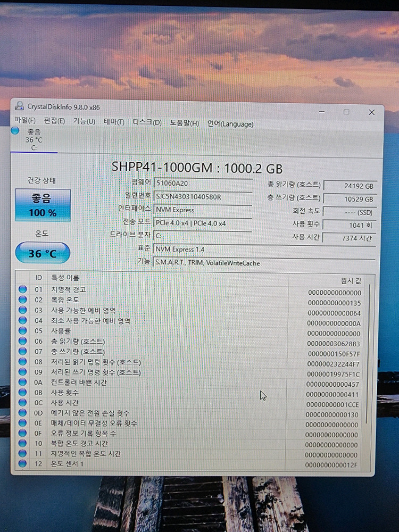
Task: Click raw value 0000003062883
Action: coord(333,344)
